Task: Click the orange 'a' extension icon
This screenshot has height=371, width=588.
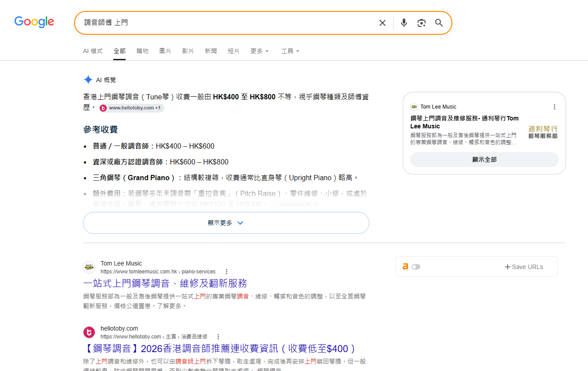Action: (x=405, y=266)
